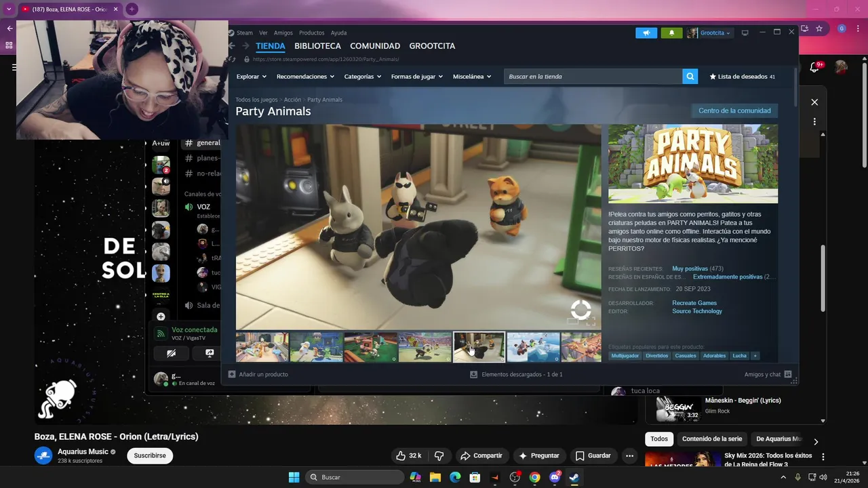This screenshot has height=488, width=868.
Task: Show more YouTube filter chips with arrow
Action: click(x=816, y=441)
